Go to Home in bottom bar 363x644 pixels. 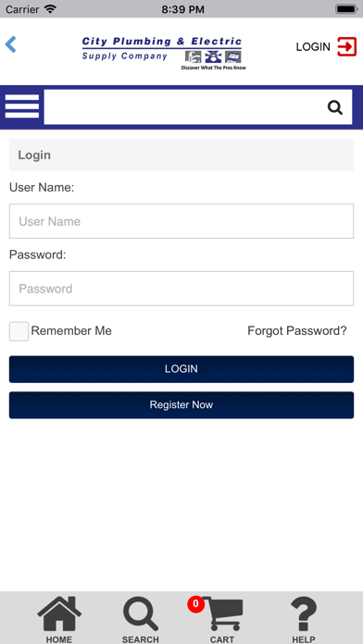coord(59,619)
